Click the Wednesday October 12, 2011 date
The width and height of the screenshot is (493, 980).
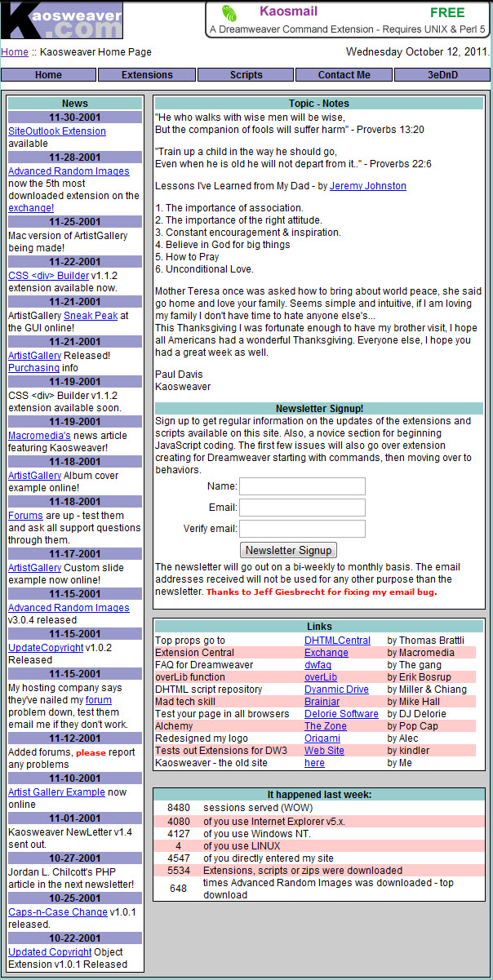point(418,51)
